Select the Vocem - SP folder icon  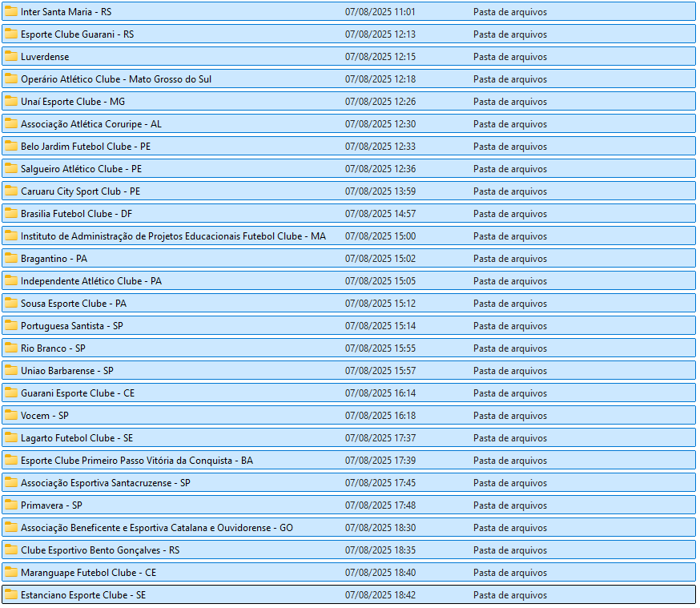tap(10, 415)
